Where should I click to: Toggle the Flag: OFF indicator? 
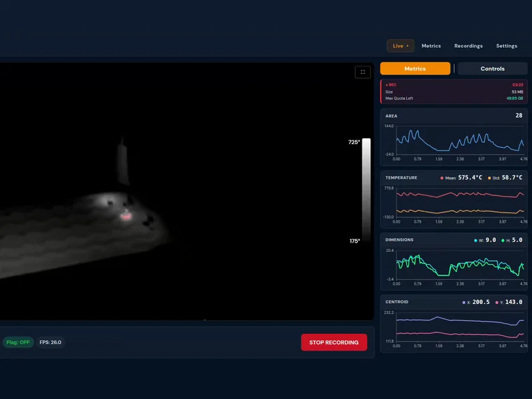point(18,342)
